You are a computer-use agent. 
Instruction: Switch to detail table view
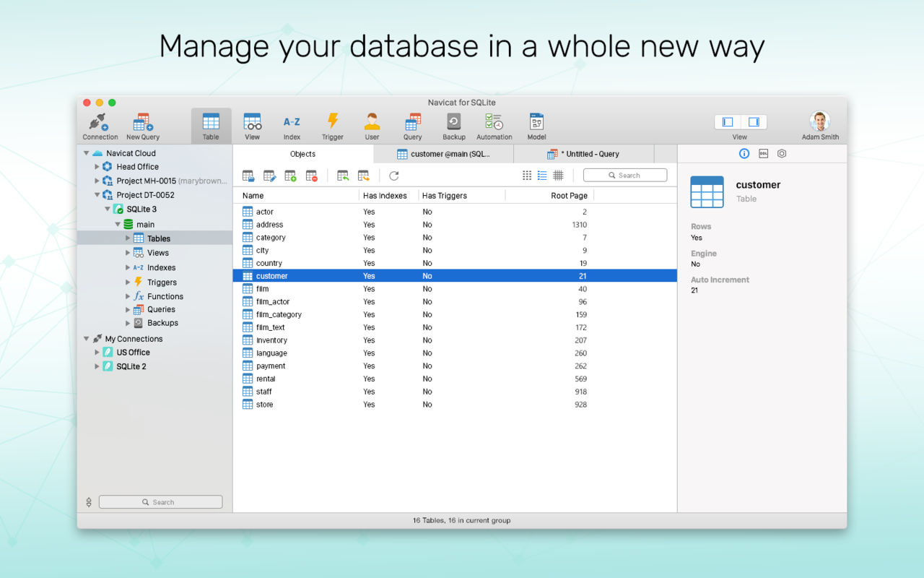(558, 176)
